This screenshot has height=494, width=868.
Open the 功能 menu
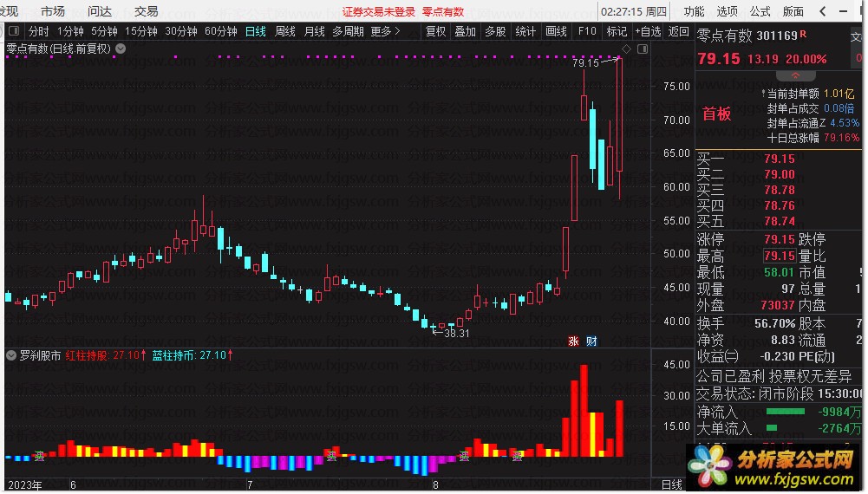pos(694,11)
